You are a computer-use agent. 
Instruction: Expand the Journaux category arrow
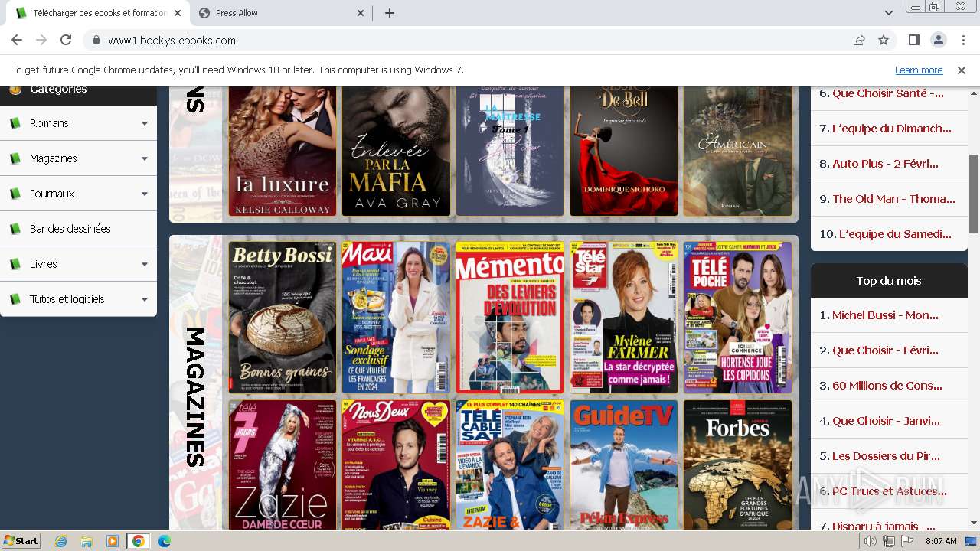click(145, 194)
